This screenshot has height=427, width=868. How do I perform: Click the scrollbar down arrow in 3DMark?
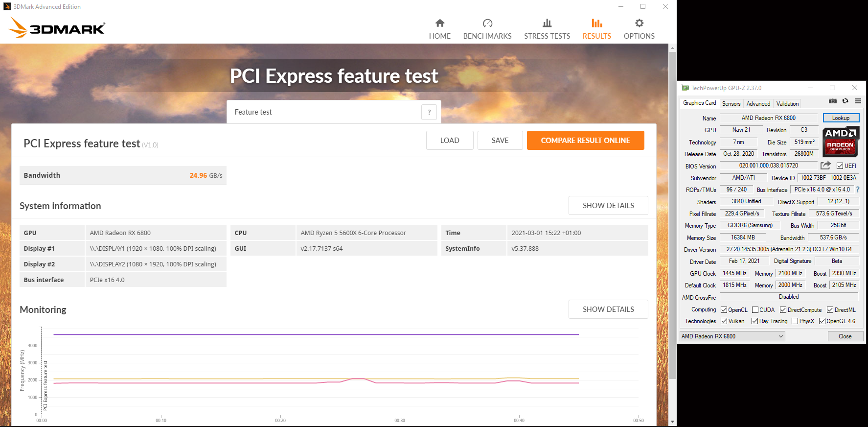tap(672, 422)
